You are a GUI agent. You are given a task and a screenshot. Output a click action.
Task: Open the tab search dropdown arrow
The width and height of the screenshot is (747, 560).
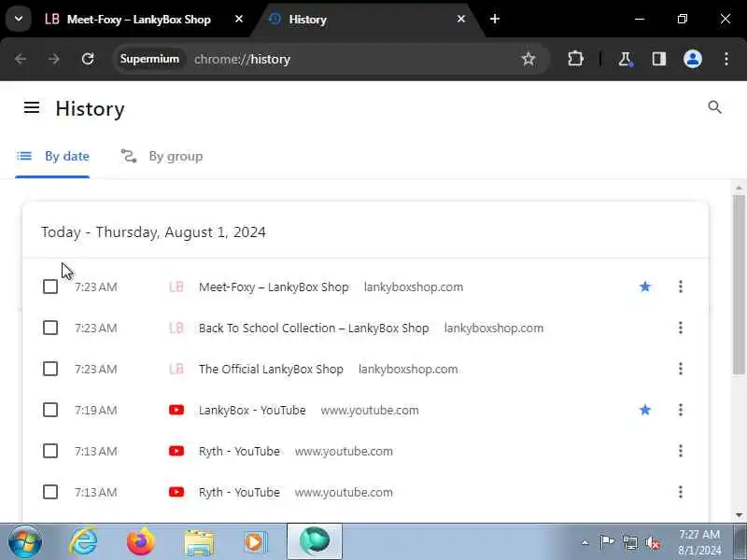point(19,19)
